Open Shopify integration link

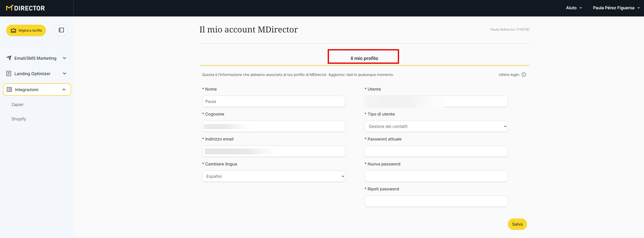coord(19,119)
